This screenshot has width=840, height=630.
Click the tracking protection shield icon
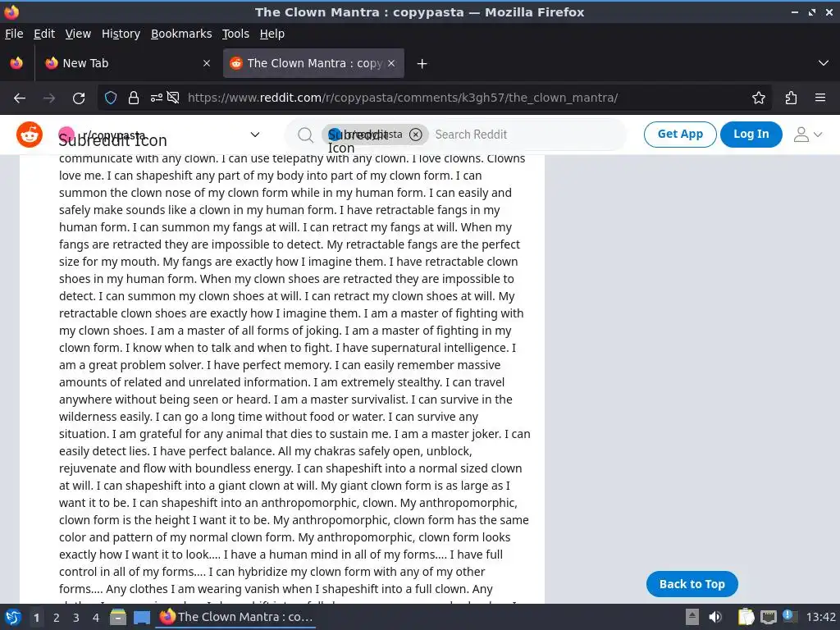pyautogui.click(x=111, y=98)
